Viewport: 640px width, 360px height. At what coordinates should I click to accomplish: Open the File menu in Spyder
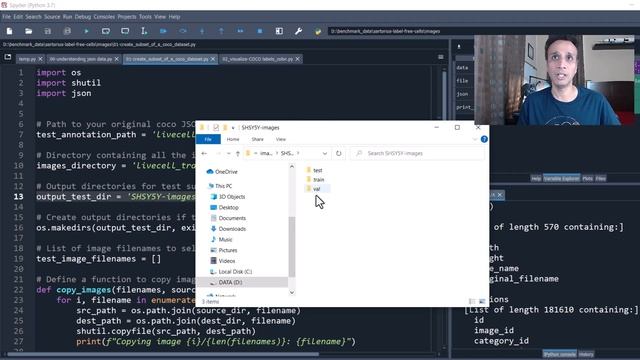point(7,17)
